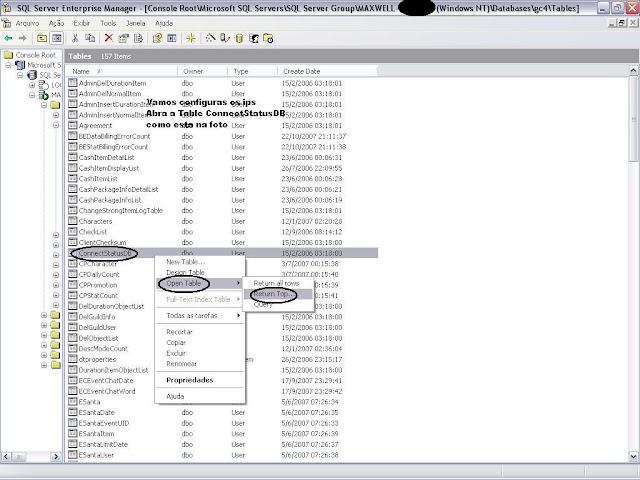Open the Ajuda menu in menu bar

point(164,23)
